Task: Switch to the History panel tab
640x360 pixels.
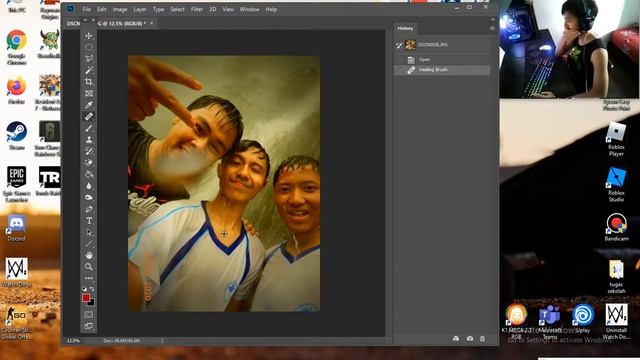Action: pos(405,28)
